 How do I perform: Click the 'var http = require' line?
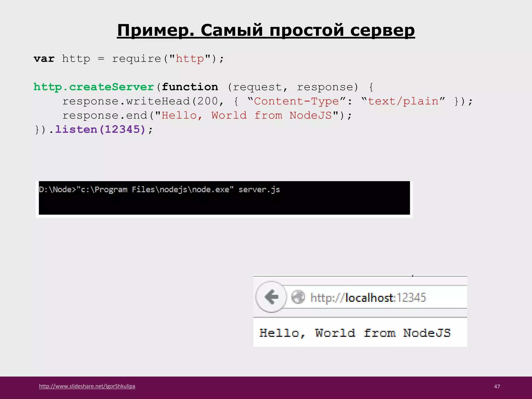(129, 59)
